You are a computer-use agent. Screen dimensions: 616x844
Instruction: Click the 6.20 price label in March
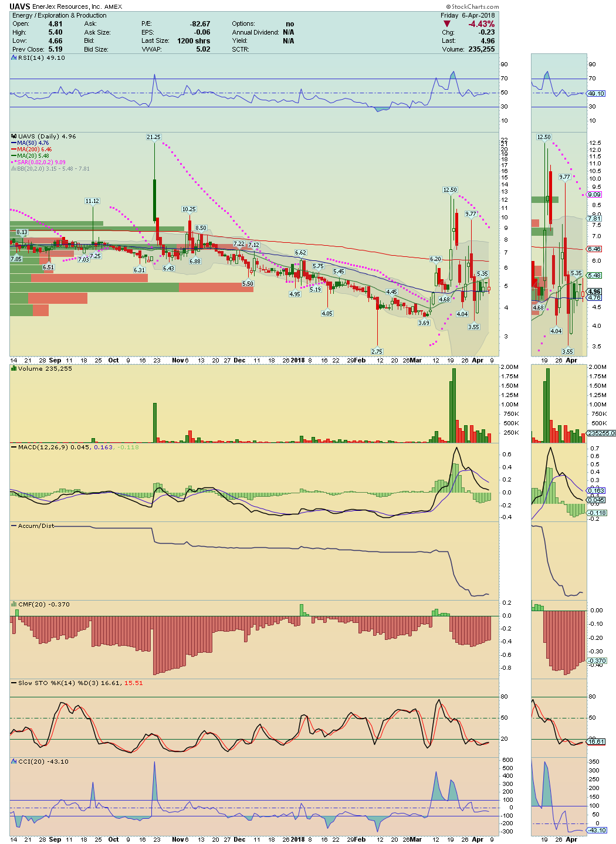(435, 259)
